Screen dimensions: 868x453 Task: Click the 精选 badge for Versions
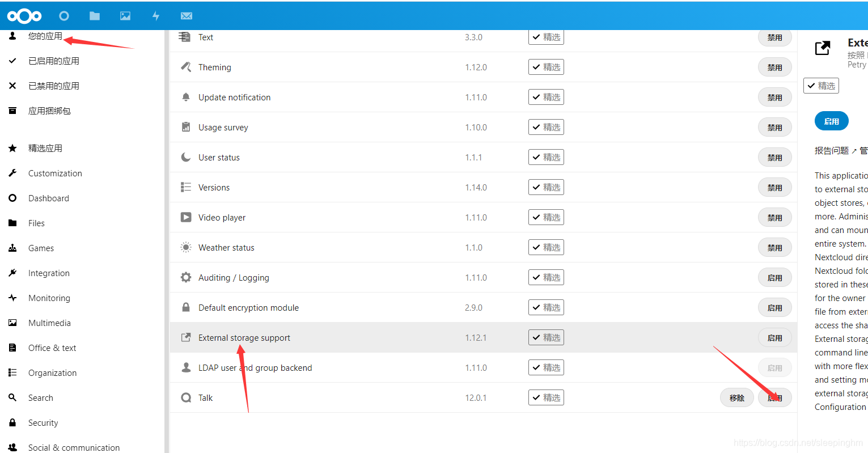click(x=546, y=187)
